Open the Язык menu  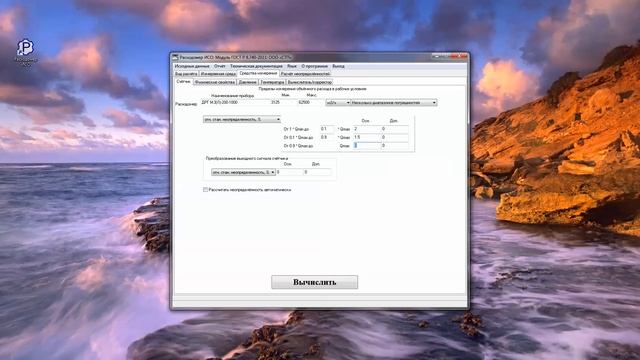[292, 66]
